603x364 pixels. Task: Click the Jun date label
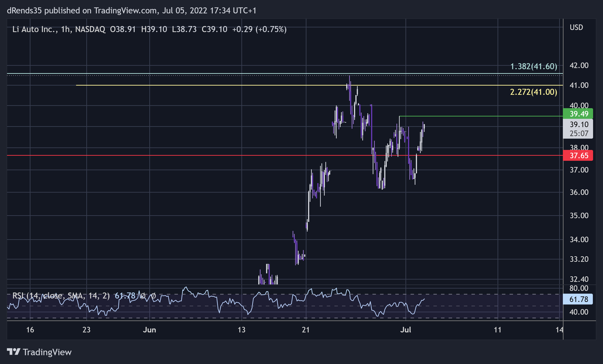coord(150,330)
